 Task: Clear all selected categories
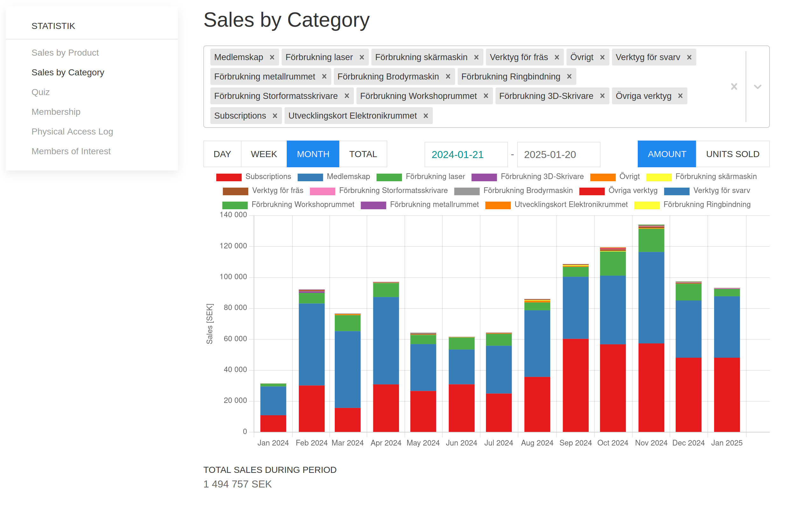point(734,86)
